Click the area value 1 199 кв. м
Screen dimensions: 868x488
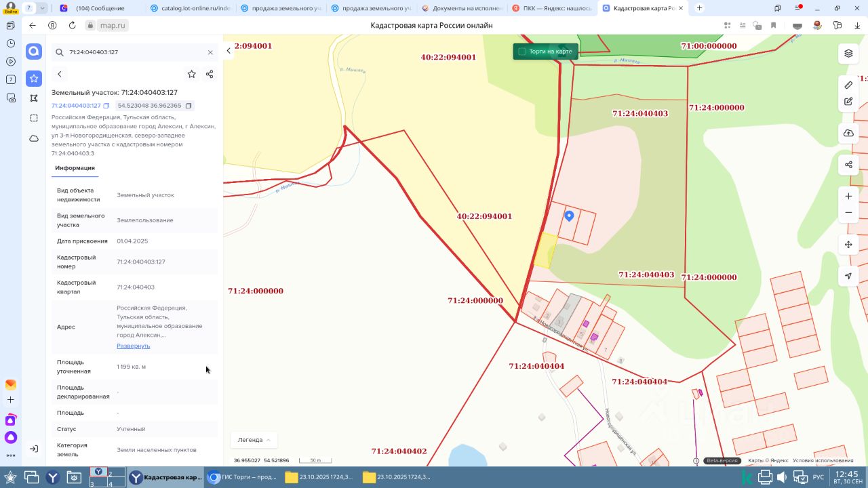coord(131,367)
